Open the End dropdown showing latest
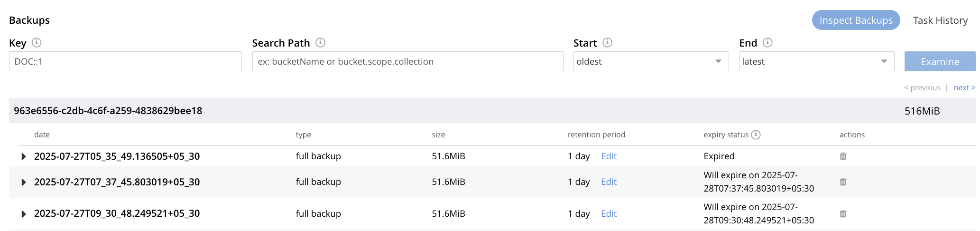The width and height of the screenshot is (980, 231). (x=816, y=61)
